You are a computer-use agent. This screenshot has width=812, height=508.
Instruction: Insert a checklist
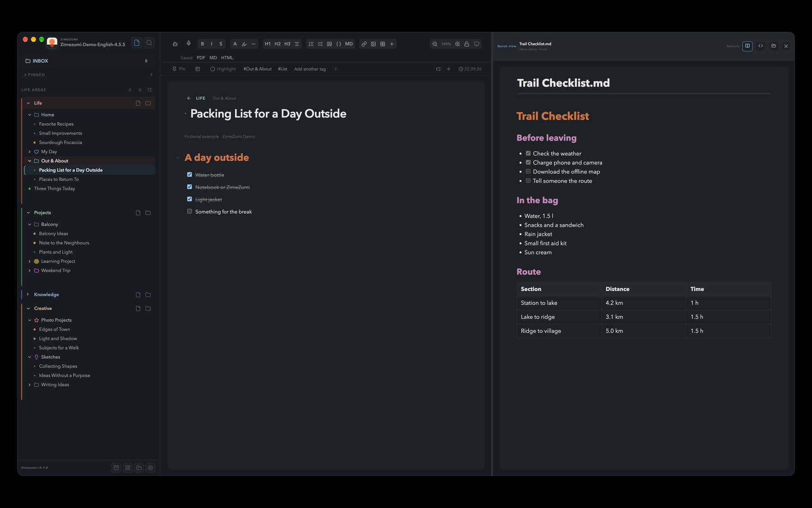tap(320, 44)
